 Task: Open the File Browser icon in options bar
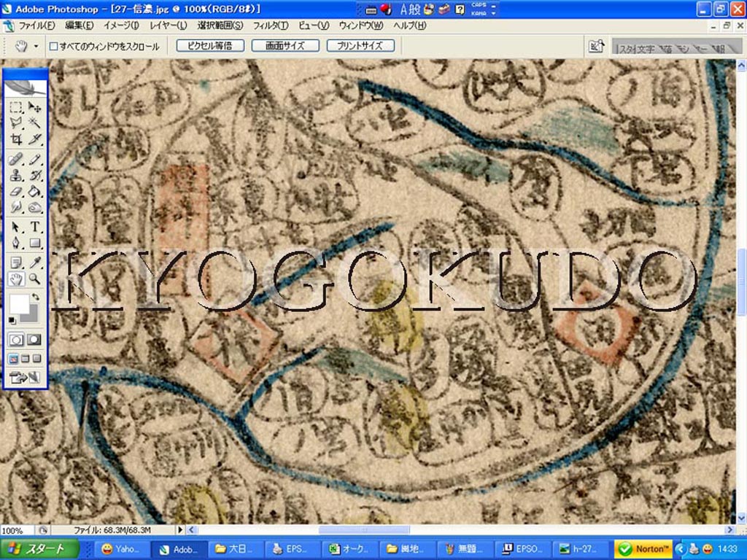596,46
